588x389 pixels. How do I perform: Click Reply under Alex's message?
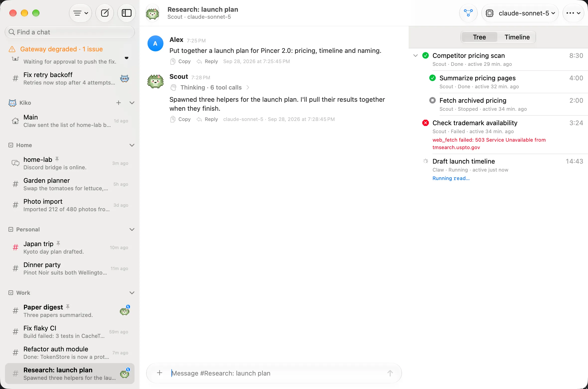click(x=207, y=61)
